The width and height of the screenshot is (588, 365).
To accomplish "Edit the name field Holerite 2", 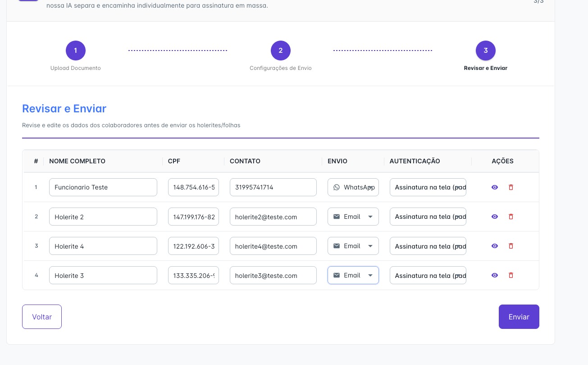I will pos(103,217).
